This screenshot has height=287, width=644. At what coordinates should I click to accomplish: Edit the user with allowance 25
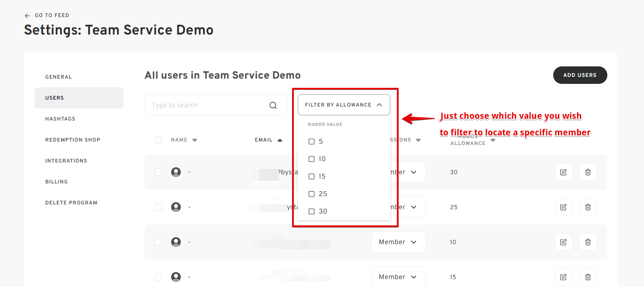pyautogui.click(x=563, y=207)
